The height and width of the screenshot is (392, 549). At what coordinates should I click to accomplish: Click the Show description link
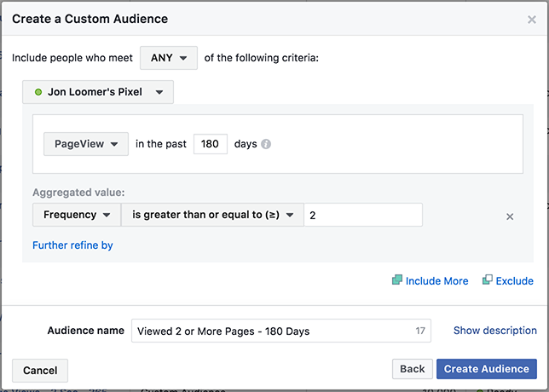click(495, 331)
